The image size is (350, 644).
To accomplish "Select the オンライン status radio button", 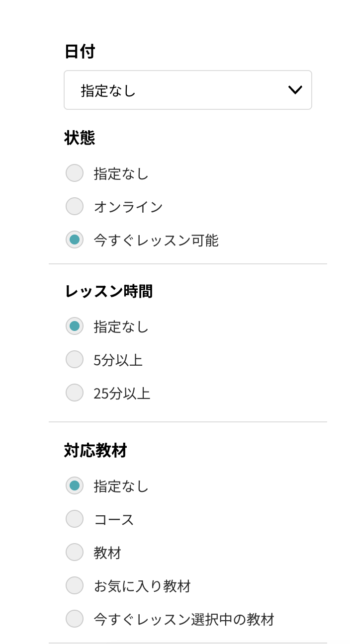I will [75, 206].
